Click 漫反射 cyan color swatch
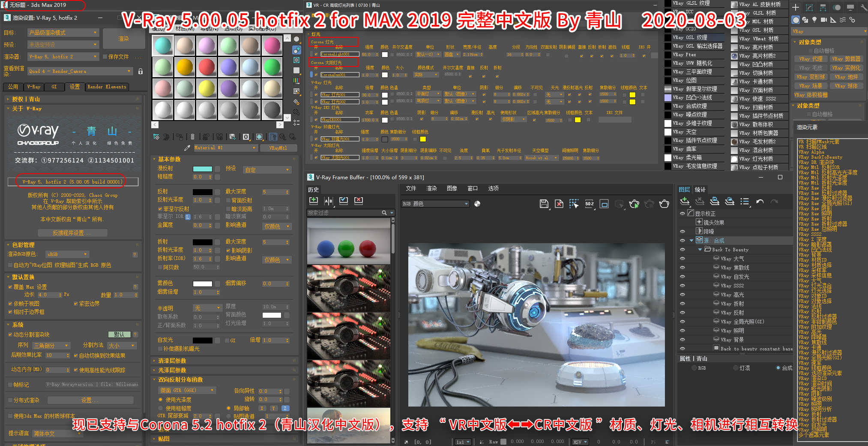 pos(203,169)
